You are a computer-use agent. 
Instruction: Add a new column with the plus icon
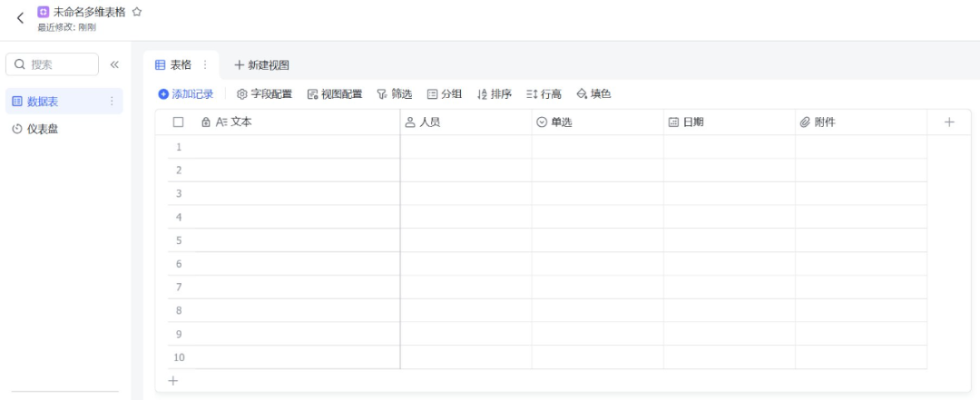tap(949, 122)
